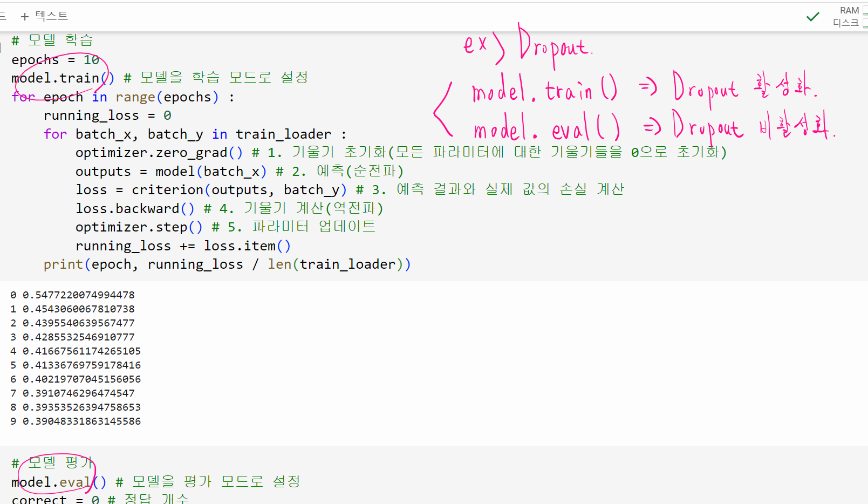Click the optimizer.step() line
The width and height of the screenshot is (868, 504).
pos(139,227)
